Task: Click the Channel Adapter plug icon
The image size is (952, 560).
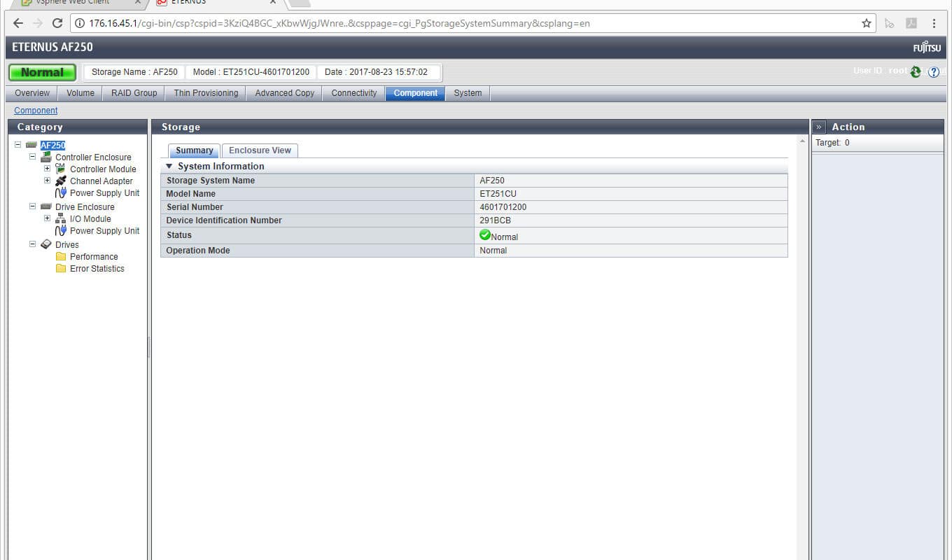Action: pyautogui.click(x=60, y=181)
